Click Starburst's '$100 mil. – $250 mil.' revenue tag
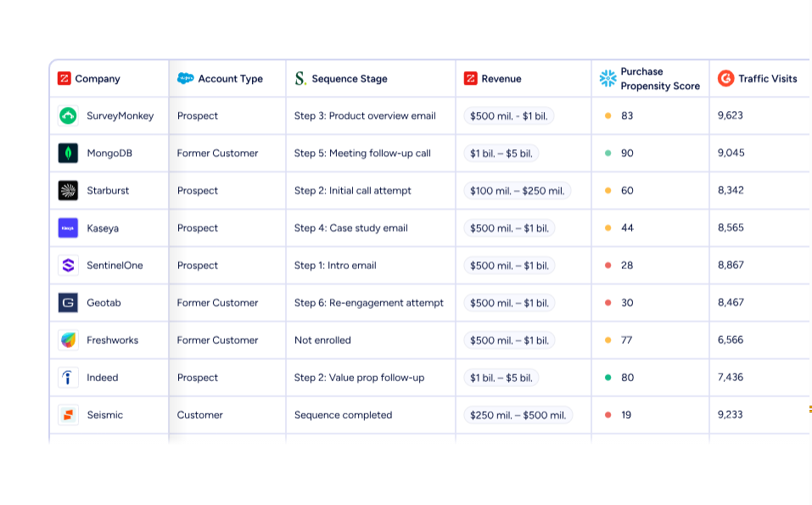 (518, 191)
